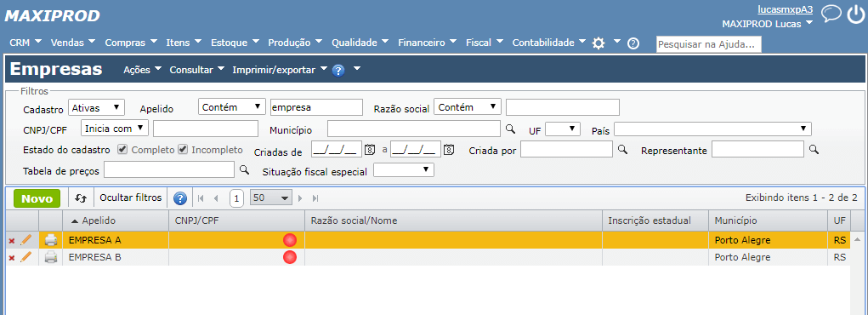Open the UF dropdown
868x315 pixels.
(563, 129)
